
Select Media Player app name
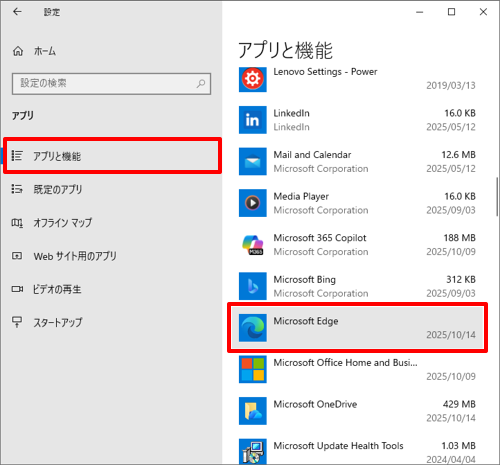click(x=301, y=196)
